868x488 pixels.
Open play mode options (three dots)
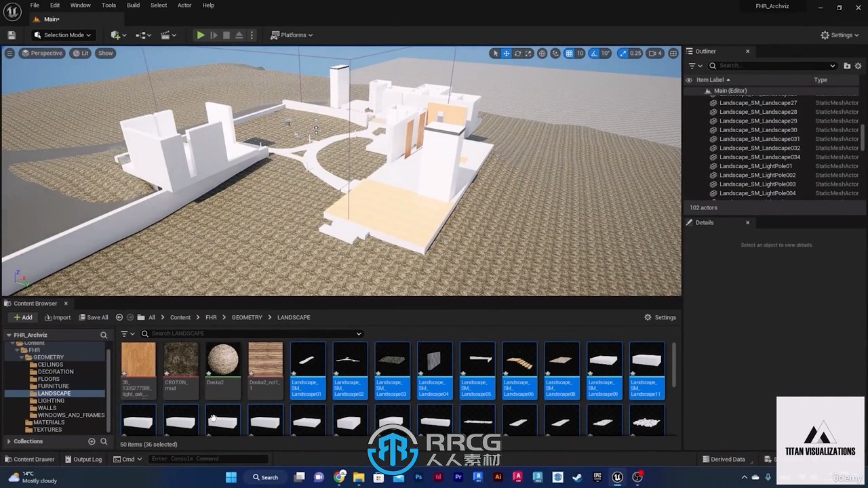click(252, 35)
